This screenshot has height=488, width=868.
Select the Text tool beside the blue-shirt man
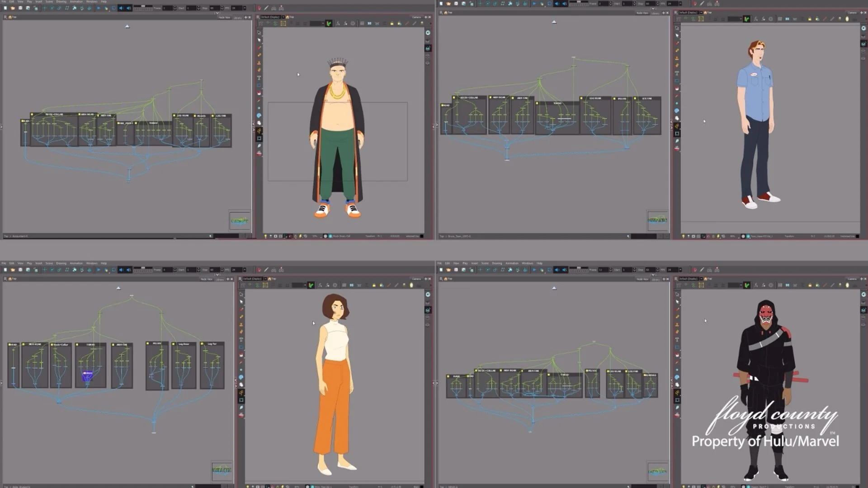677,73
